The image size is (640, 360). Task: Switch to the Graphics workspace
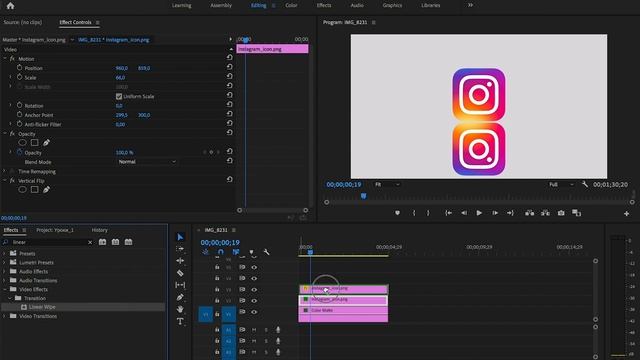392,5
